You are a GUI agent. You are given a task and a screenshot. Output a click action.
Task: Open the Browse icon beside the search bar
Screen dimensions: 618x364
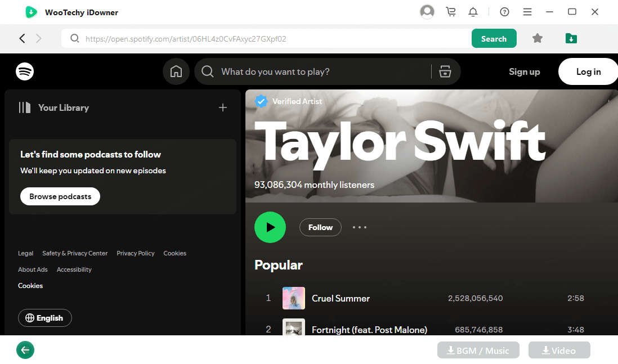[x=445, y=71]
